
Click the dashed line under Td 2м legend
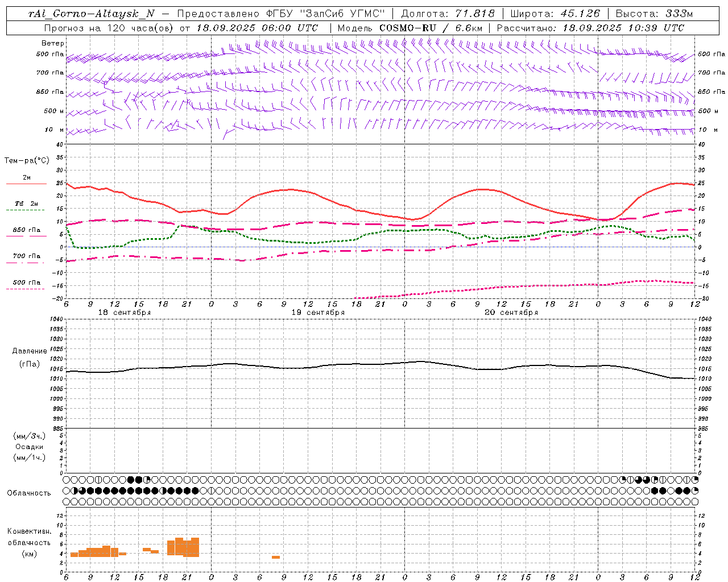pos(26,210)
